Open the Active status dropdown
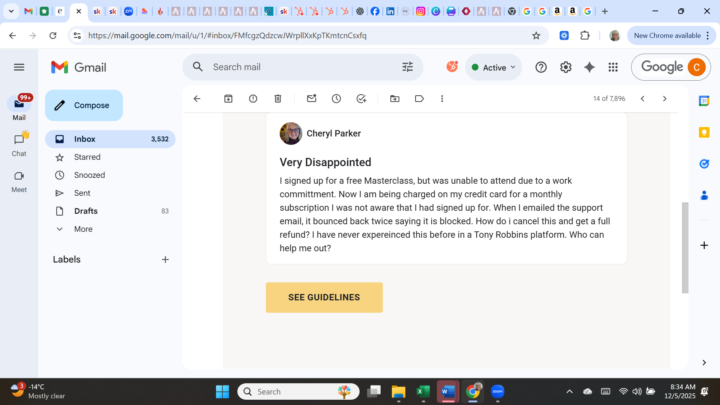720x405 pixels. [x=493, y=68]
